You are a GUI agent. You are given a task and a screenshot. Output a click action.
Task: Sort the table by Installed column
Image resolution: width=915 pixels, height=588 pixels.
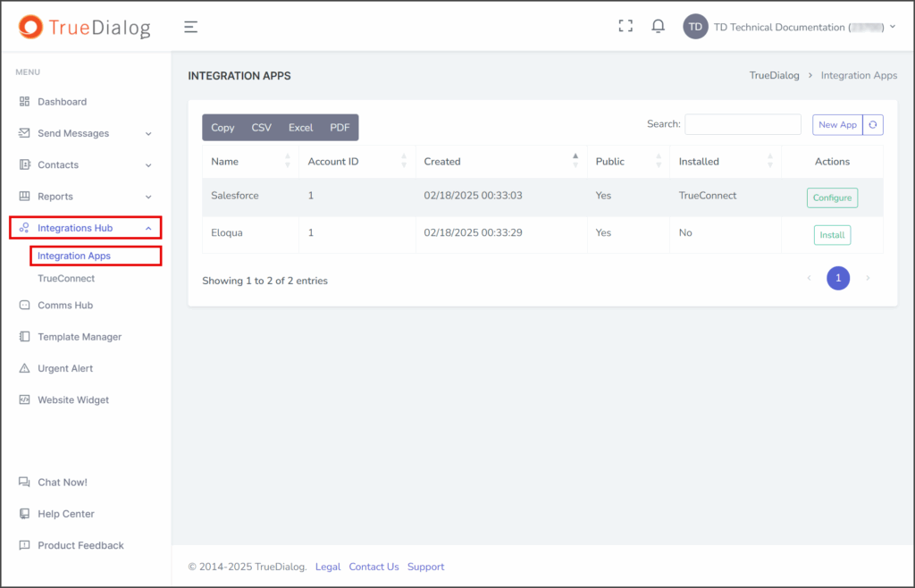[x=726, y=162]
